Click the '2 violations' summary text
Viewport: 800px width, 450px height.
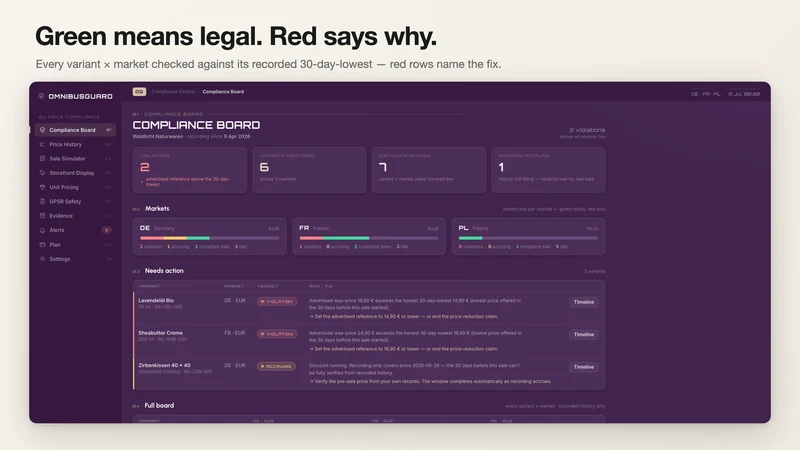[x=587, y=130]
